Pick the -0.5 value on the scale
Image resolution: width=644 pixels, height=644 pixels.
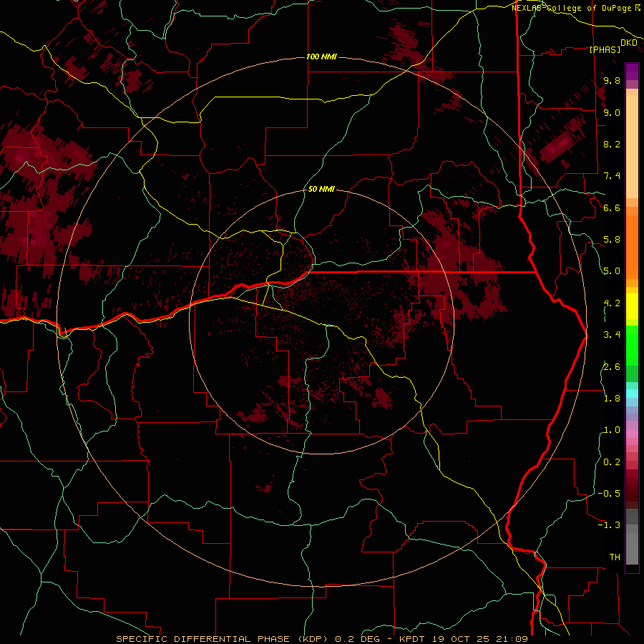[609, 494]
